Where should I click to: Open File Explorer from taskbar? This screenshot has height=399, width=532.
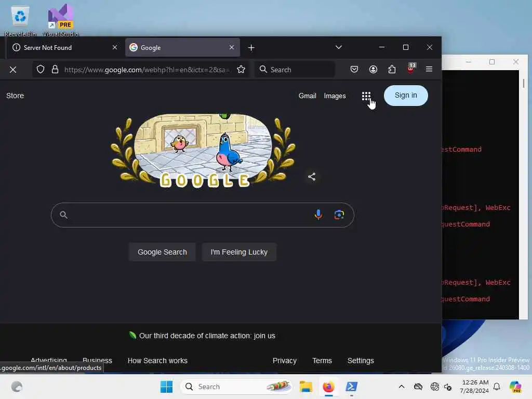(x=305, y=387)
